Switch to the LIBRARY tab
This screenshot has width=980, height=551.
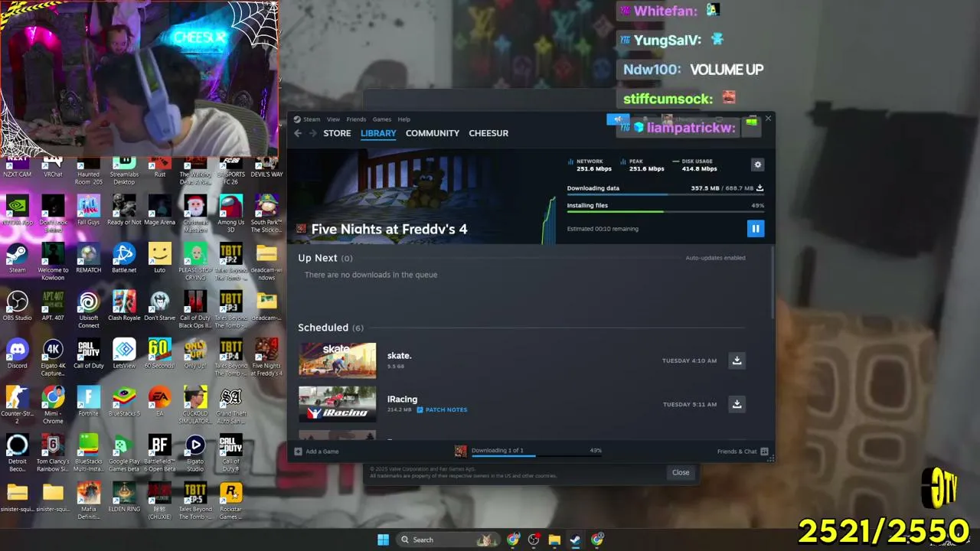(x=378, y=133)
